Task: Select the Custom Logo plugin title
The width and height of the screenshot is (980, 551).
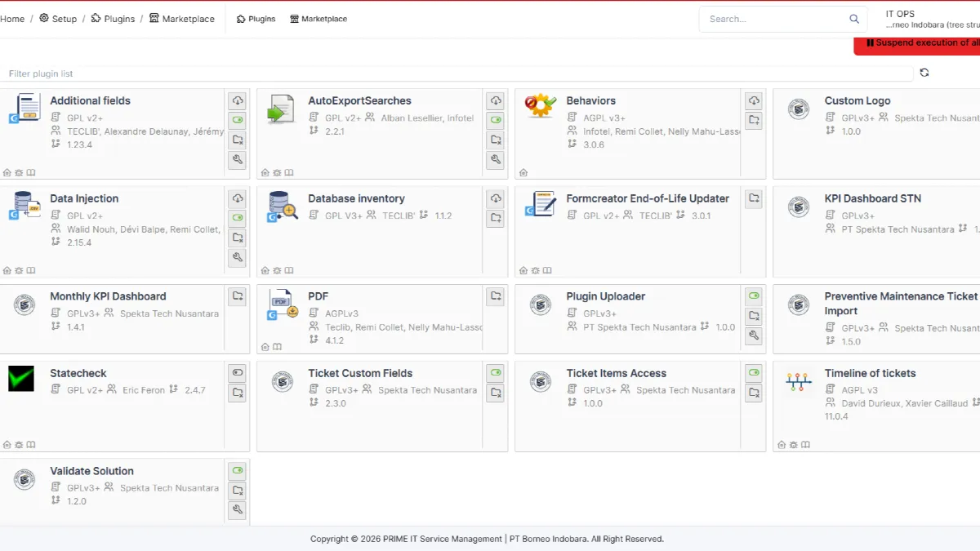Action: coord(857,101)
